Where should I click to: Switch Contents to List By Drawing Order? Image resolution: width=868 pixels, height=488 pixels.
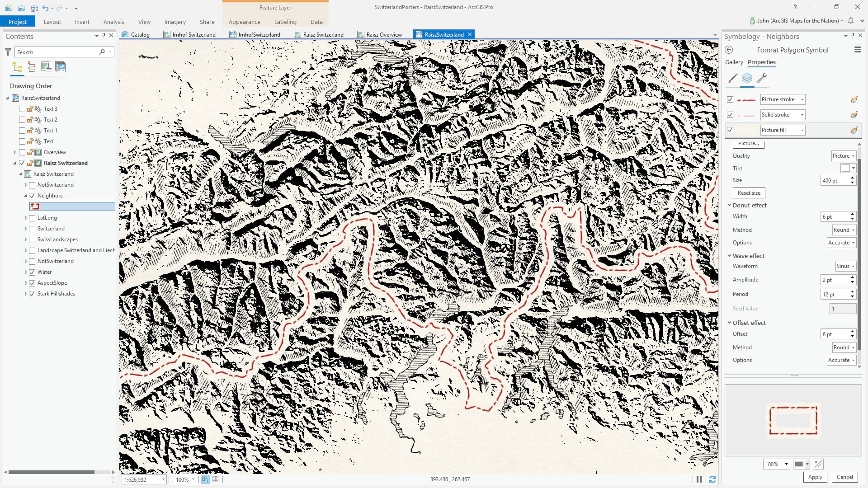click(18, 67)
